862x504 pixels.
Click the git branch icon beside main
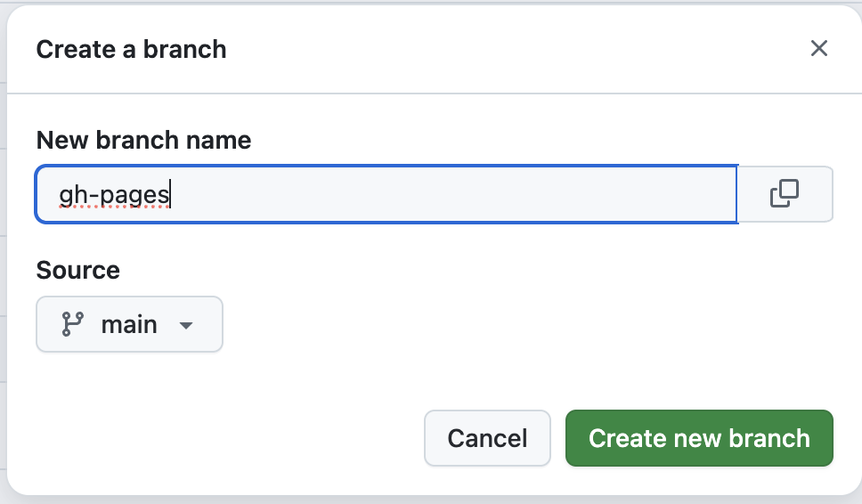pyautogui.click(x=72, y=324)
